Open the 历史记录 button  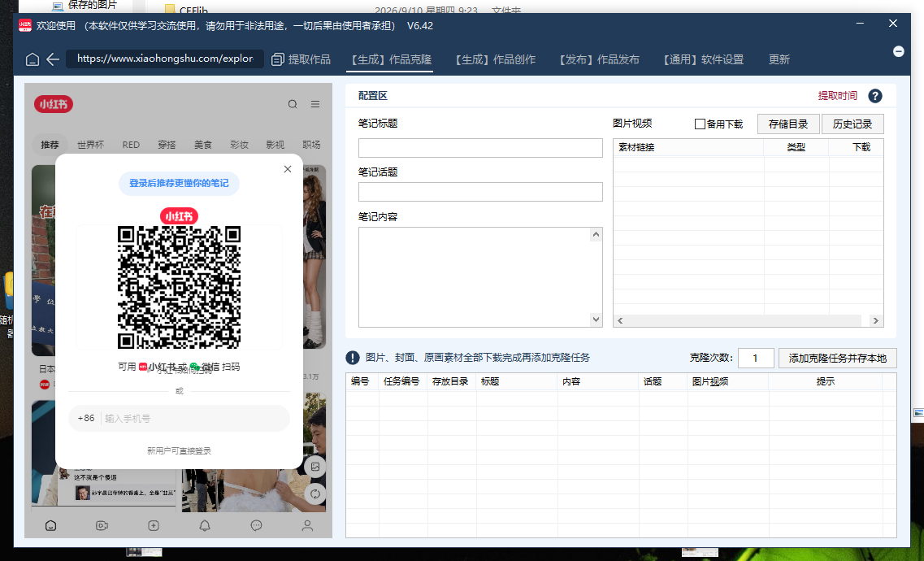[852, 124]
